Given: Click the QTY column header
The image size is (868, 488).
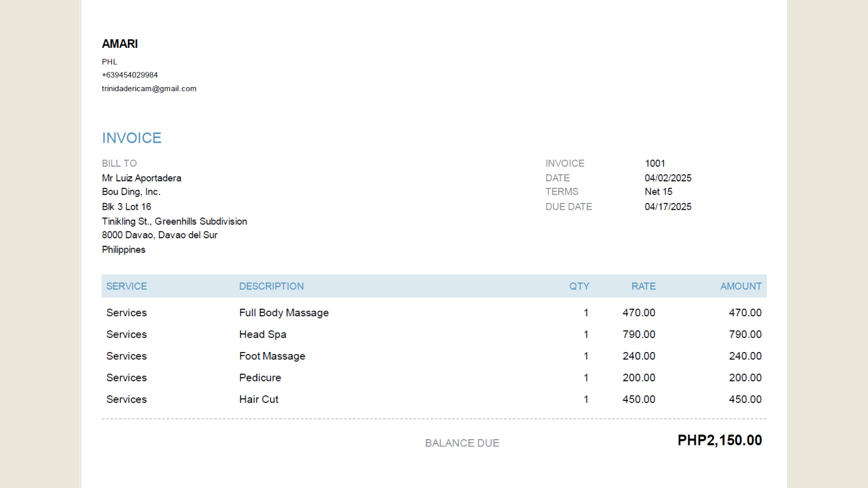Looking at the screenshot, I should tap(579, 286).
